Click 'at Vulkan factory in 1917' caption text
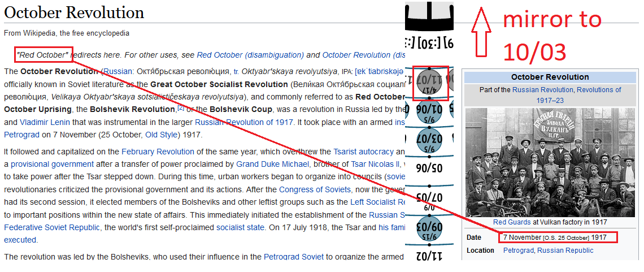Screen dimensions: 644x272 (x=569, y=222)
